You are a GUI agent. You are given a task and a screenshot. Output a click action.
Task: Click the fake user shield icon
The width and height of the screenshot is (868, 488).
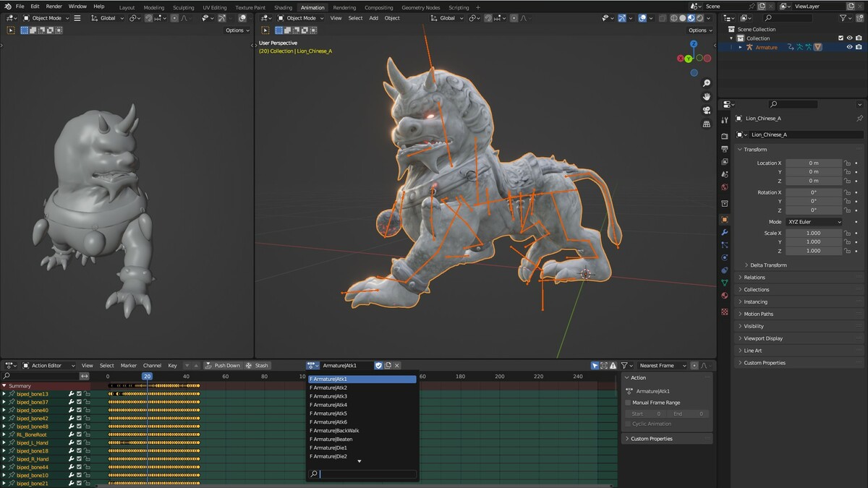(378, 366)
